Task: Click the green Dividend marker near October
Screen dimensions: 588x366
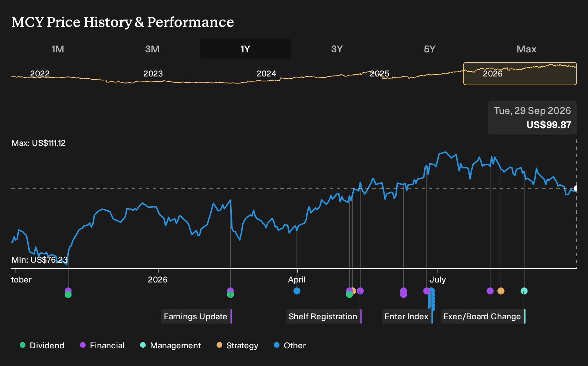Action: click(68, 294)
